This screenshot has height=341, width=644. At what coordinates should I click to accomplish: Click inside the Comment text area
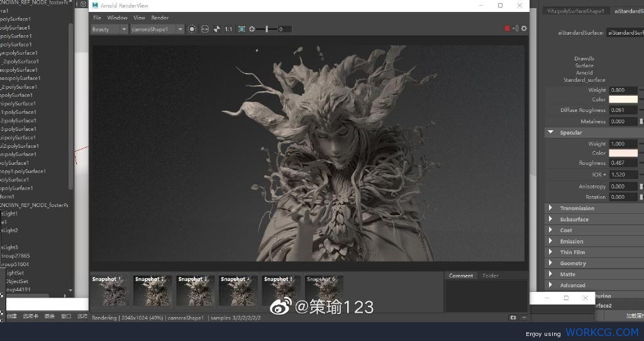pos(486,296)
